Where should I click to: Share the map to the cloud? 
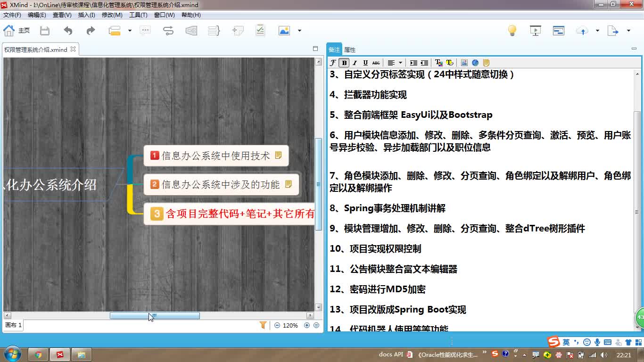tap(582, 31)
